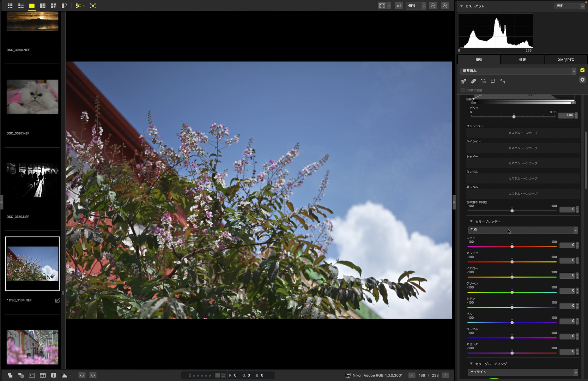588x381 pixels.
Task: Click the マゼンタ hue value field
Action: (567, 351)
